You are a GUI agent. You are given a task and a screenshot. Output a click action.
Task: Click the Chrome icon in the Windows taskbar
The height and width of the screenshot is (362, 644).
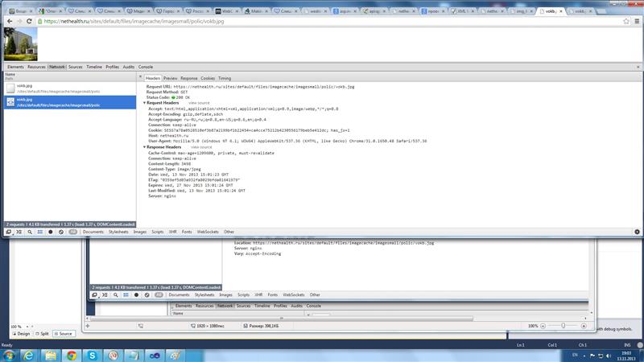72,354
